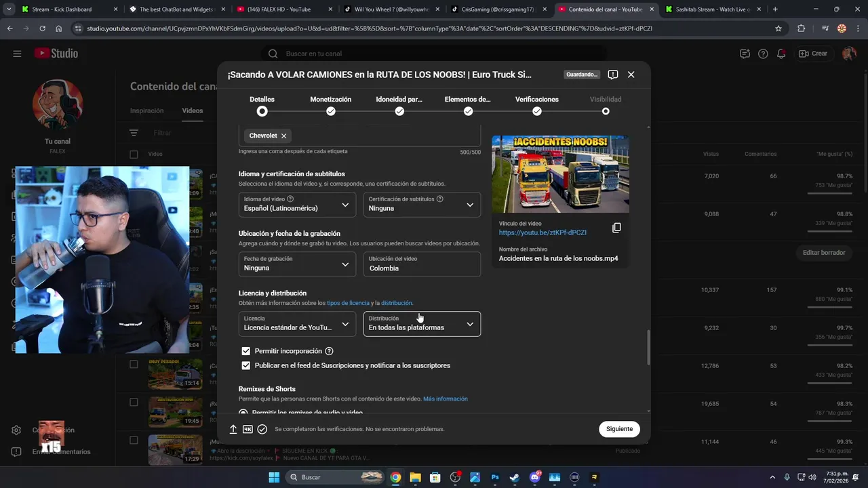Uncheck Permitir incorporación checkbox
This screenshot has width=868, height=488.
click(x=245, y=351)
